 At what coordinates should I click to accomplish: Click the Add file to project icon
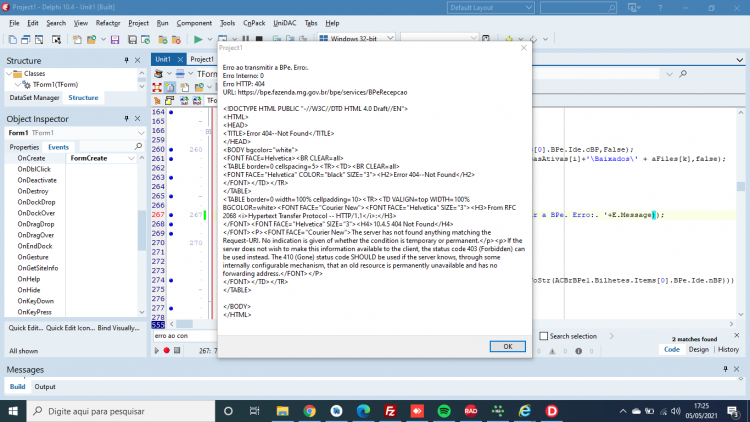(x=163, y=40)
